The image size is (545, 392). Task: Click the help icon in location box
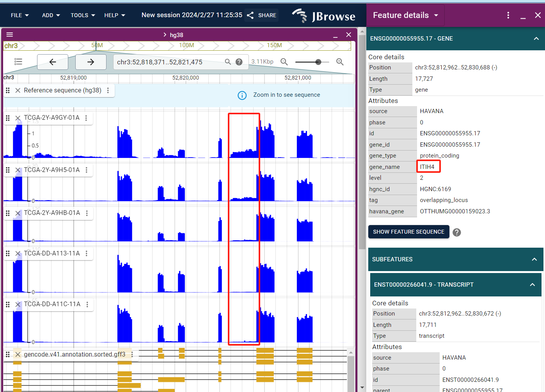[239, 62]
